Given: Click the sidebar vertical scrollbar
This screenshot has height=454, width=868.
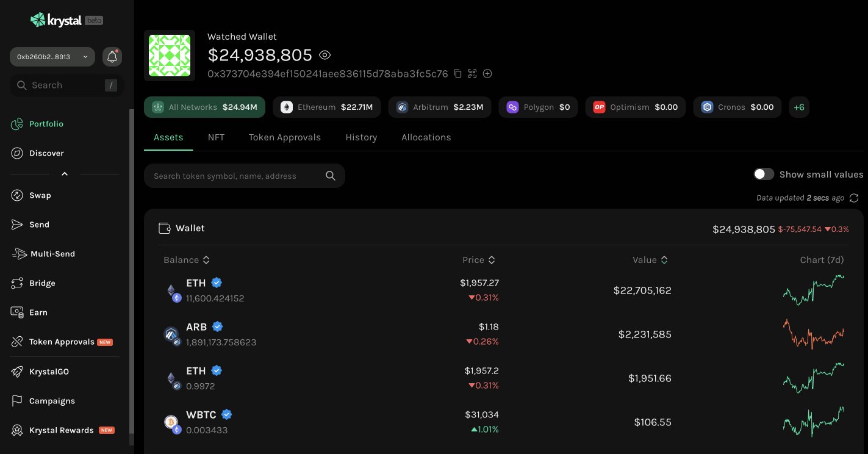Looking at the screenshot, I should pyautogui.click(x=131, y=272).
